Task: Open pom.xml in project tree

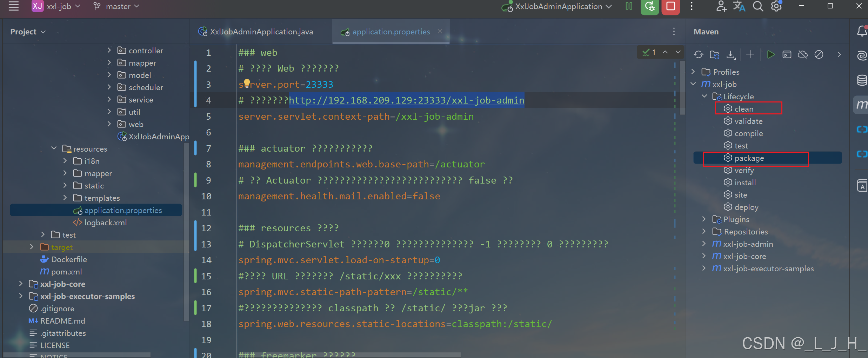Action: pos(61,272)
